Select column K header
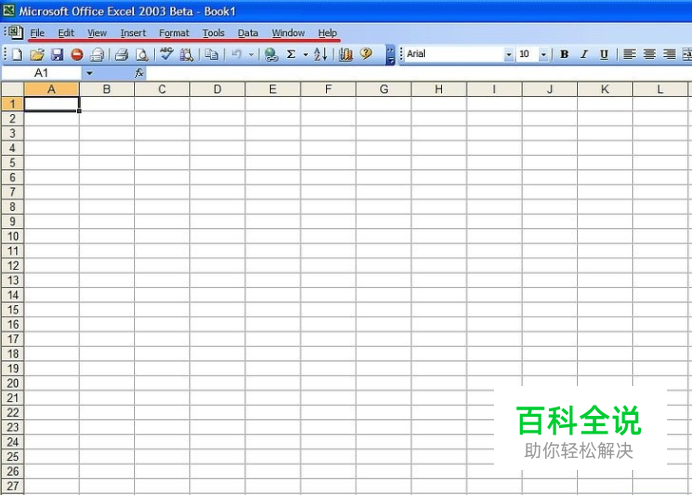The height and width of the screenshot is (495, 692). pyautogui.click(x=605, y=90)
